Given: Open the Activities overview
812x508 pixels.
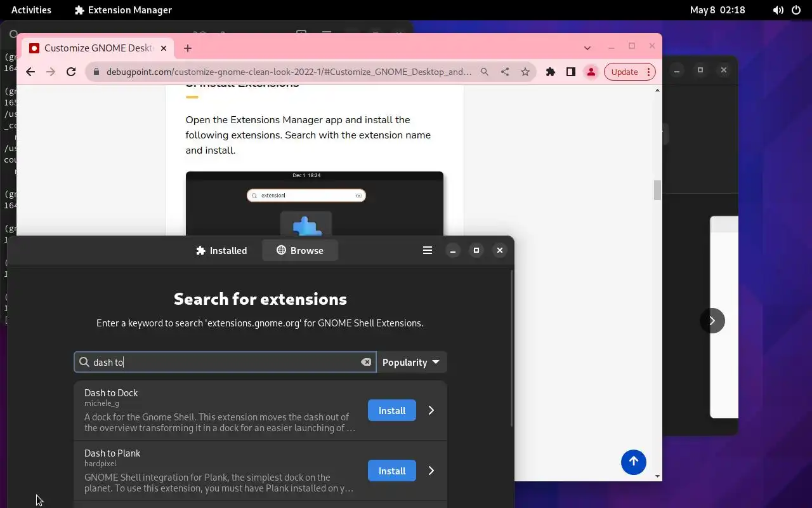Looking at the screenshot, I should (31, 10).
